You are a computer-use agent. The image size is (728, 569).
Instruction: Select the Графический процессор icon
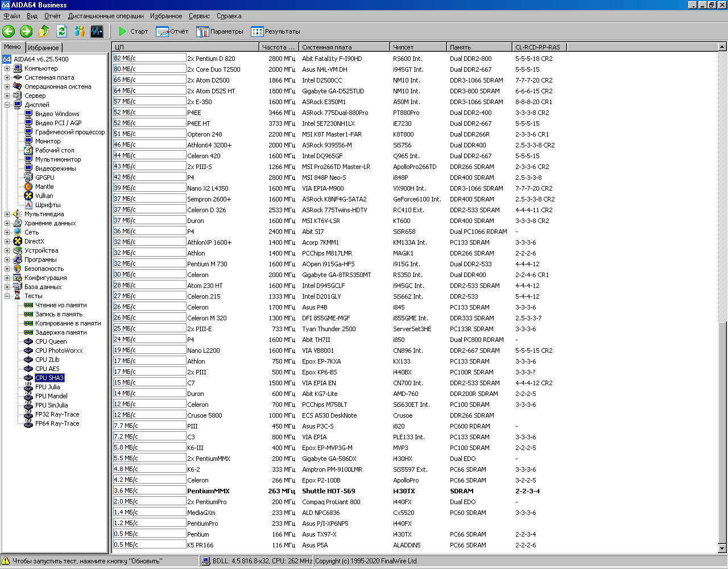[28, 132]
